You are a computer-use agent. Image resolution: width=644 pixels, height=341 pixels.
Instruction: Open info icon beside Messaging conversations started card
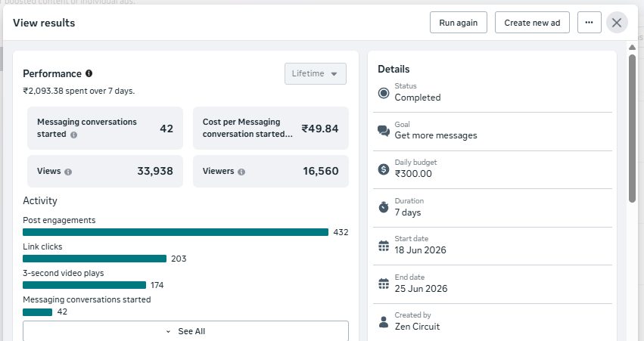73,135
